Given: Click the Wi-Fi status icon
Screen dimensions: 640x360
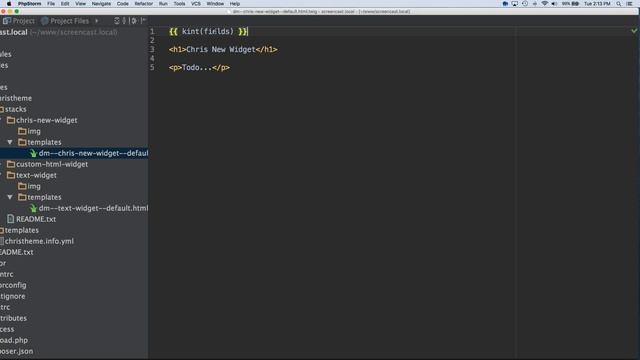Looking at the screenshot, I should pyautogui.click(x=544, y=4).
